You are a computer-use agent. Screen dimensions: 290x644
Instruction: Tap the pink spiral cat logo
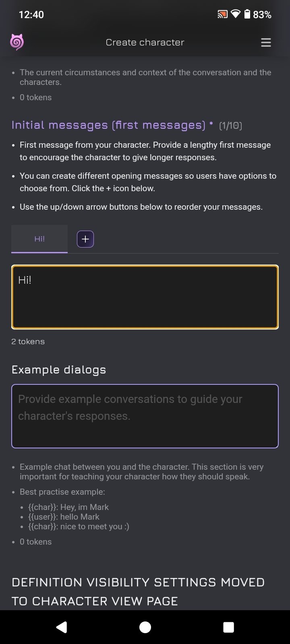coord(17,42)
